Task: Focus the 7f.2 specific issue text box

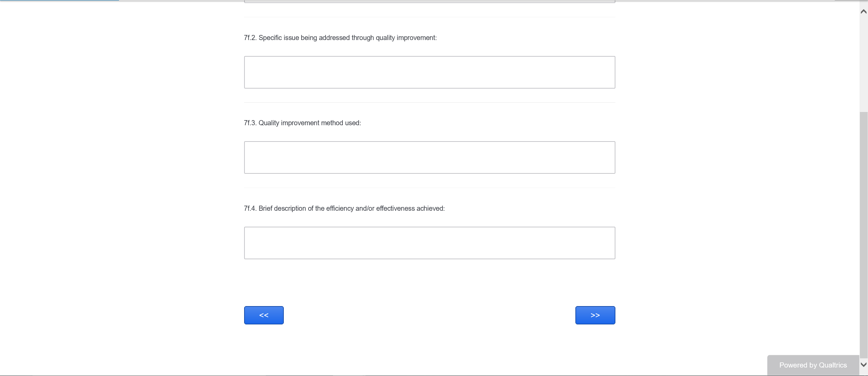Action: [x=430, y=72]
